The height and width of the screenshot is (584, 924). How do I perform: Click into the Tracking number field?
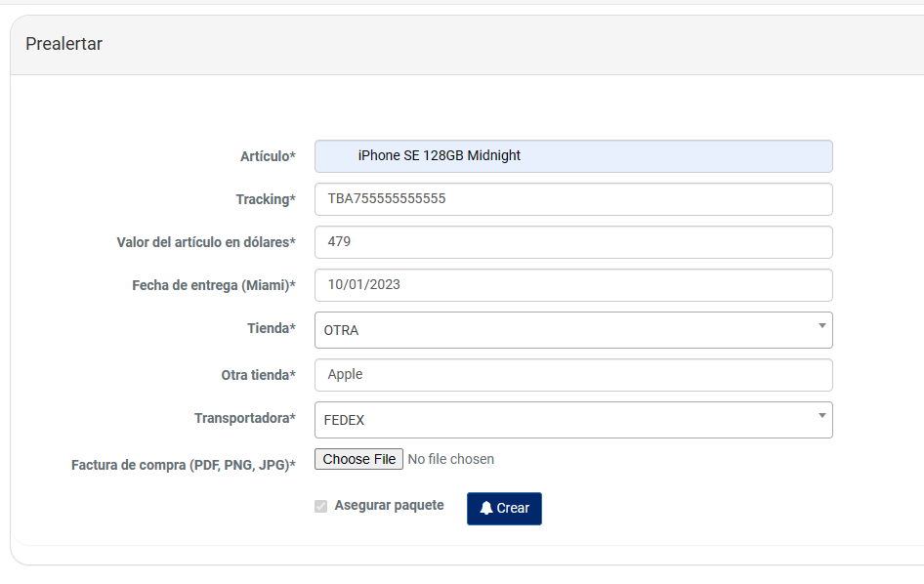click(572, 199)
